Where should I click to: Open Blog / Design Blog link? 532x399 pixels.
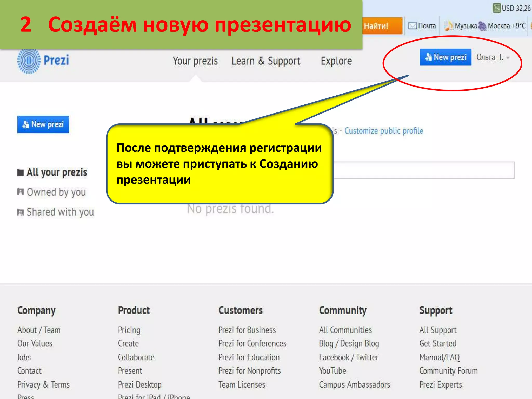point(349,343)
